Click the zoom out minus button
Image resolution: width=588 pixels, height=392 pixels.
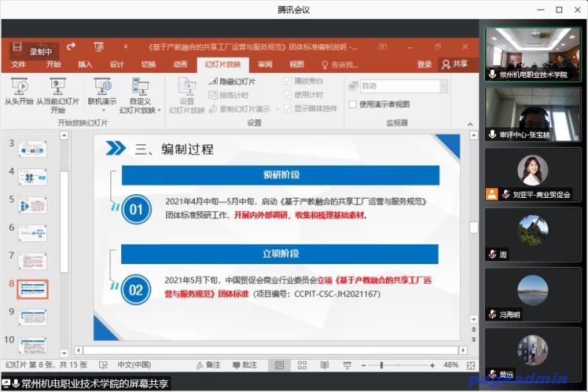[x=363, y=366]
